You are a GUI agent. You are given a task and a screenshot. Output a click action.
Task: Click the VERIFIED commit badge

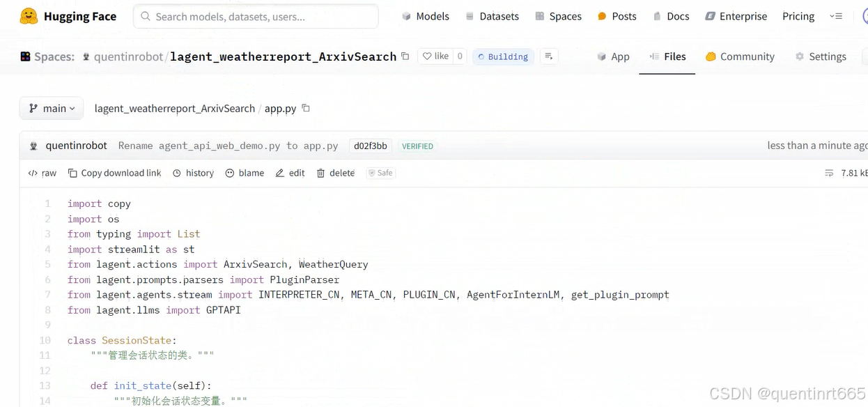(417, 146)
